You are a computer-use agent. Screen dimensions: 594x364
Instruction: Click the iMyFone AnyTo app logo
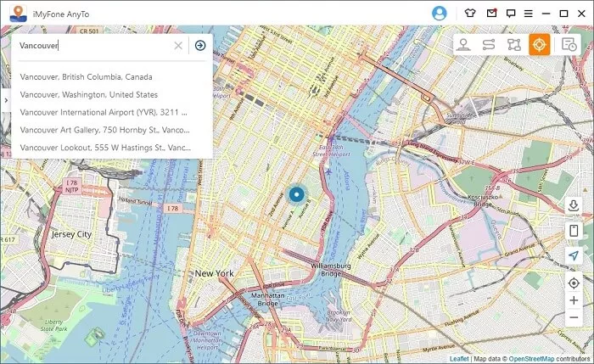18,14
